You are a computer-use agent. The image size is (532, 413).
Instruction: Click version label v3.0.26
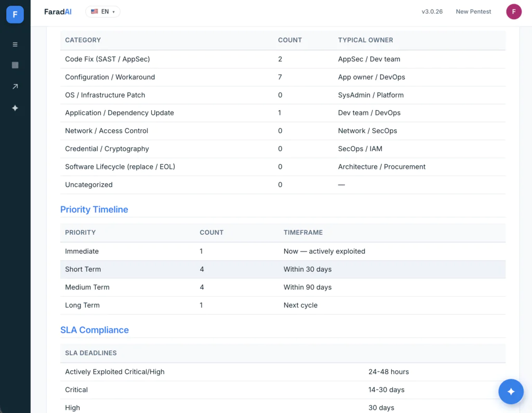click(x=432, y=11)
